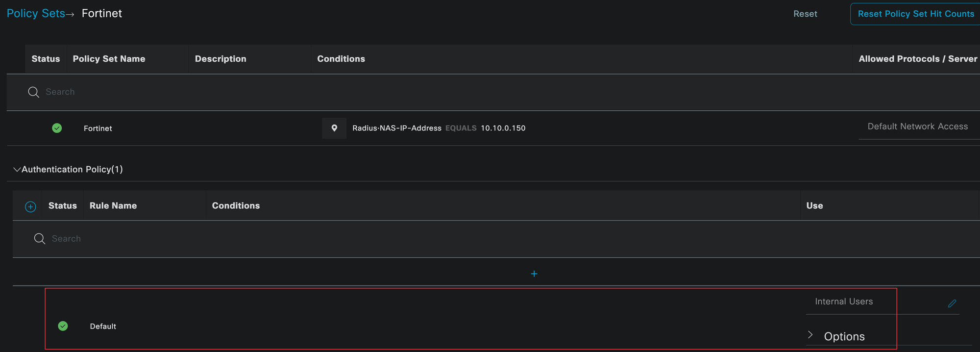Toggle Fortinet policy set status icon
The height and width of the screenshot is (352, 980).
tap(57, 128)
